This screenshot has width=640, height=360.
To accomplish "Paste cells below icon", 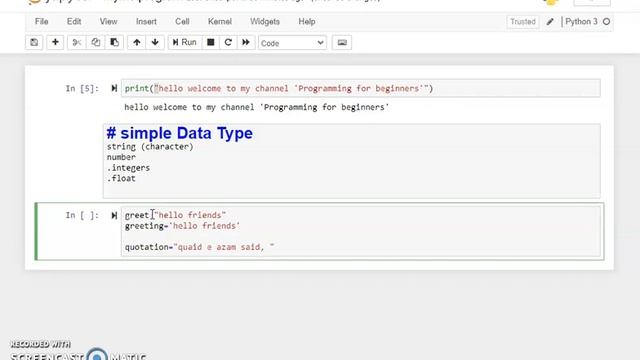I will [114, 42].
